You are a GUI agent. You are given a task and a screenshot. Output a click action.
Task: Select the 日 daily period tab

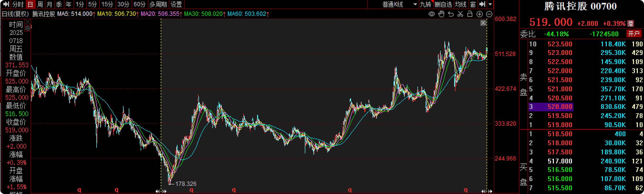[30, 4]
